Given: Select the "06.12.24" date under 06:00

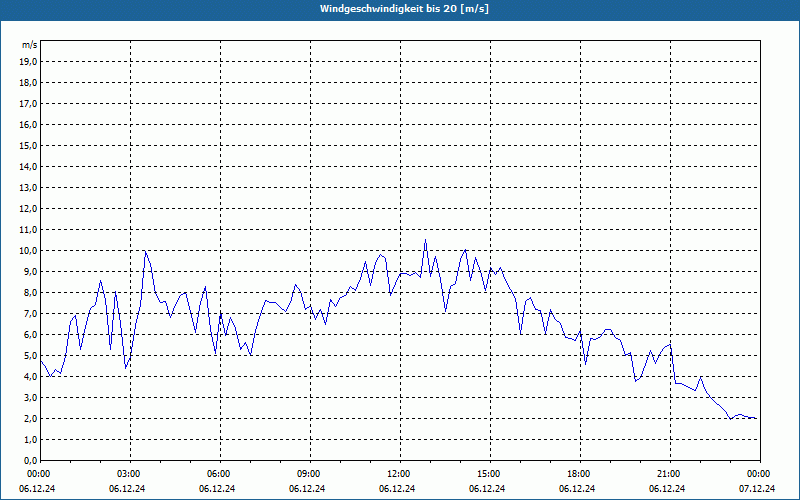Looking at the screenshot, I should 217,488.
